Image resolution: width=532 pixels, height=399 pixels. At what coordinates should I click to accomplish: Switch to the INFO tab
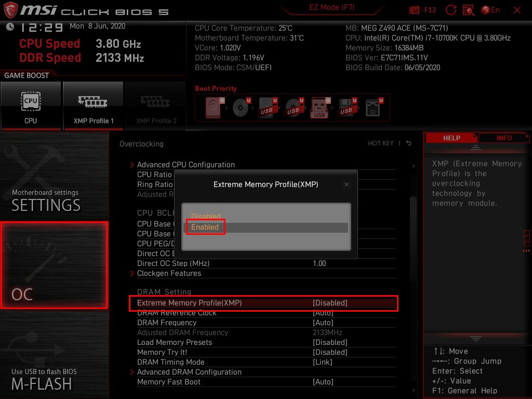tap(504, 138)
